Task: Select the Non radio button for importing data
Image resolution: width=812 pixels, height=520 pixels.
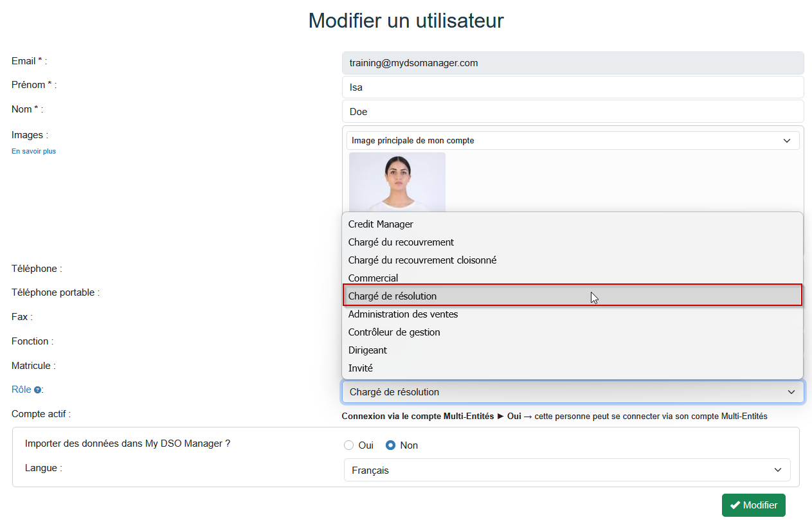Action: [x=391, y=445]
